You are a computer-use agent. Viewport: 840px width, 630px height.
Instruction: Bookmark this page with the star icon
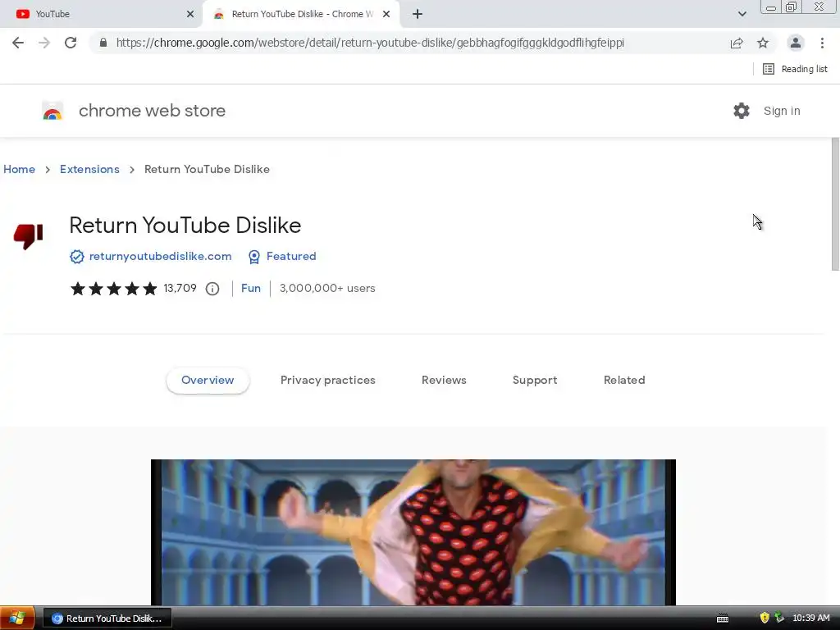763,43
